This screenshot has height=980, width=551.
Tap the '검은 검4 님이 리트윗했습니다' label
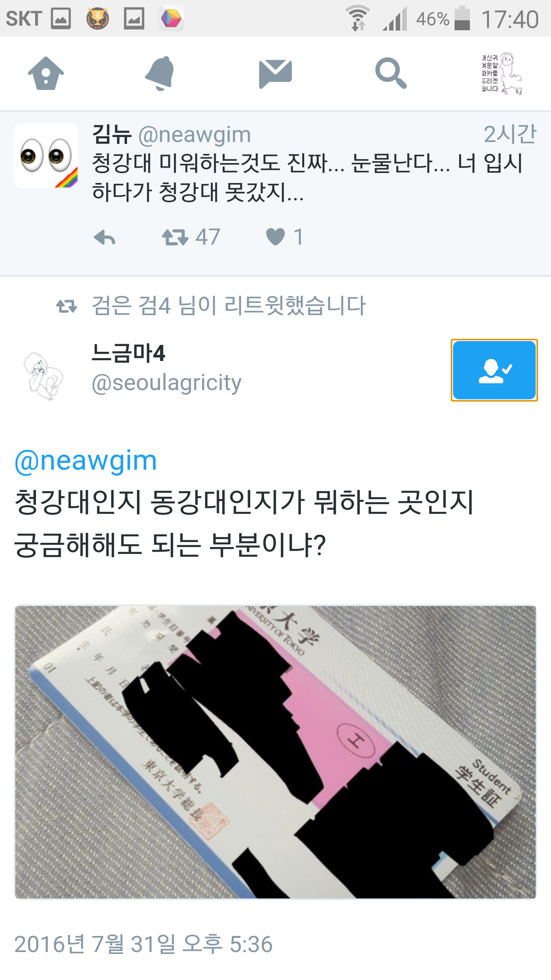click(229, 305)
